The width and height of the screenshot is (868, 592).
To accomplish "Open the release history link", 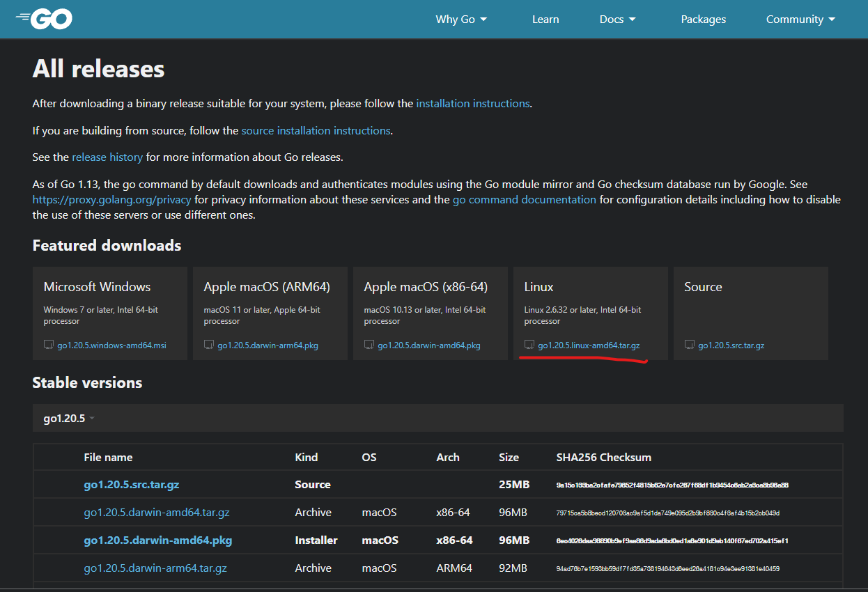I will [107, 157].
